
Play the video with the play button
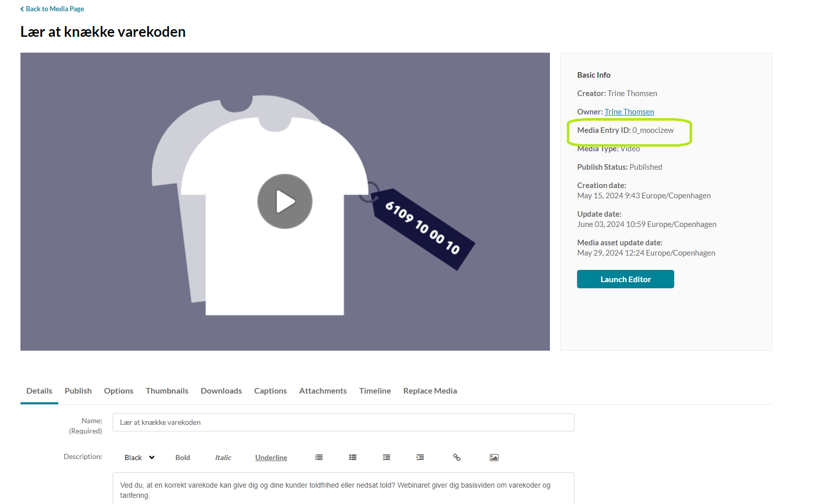point(285,201)
